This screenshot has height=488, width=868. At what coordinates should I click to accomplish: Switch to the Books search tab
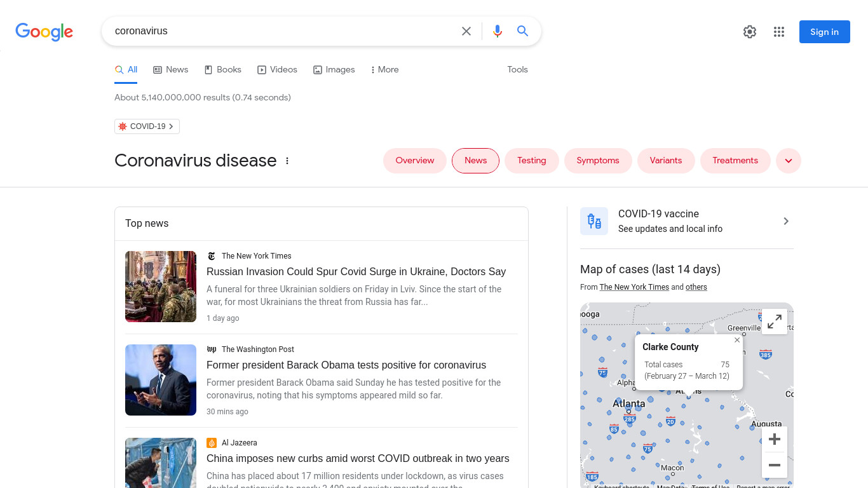222,70
